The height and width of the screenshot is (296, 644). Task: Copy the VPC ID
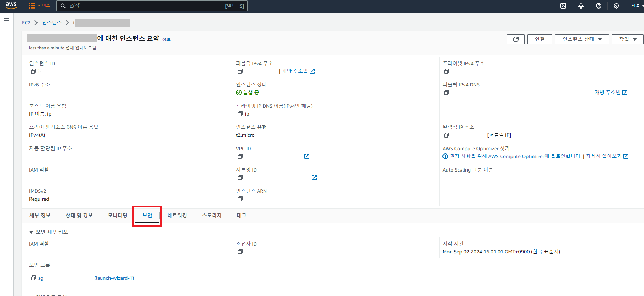(240, 156)
